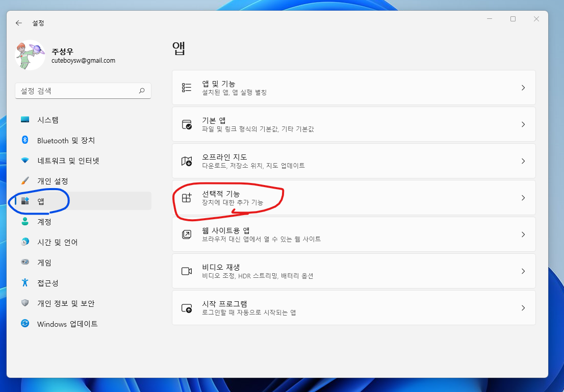Maximize the 설정 window

513,19
